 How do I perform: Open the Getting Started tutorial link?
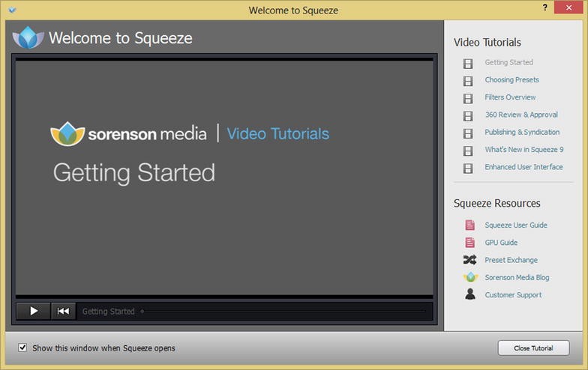508,62
